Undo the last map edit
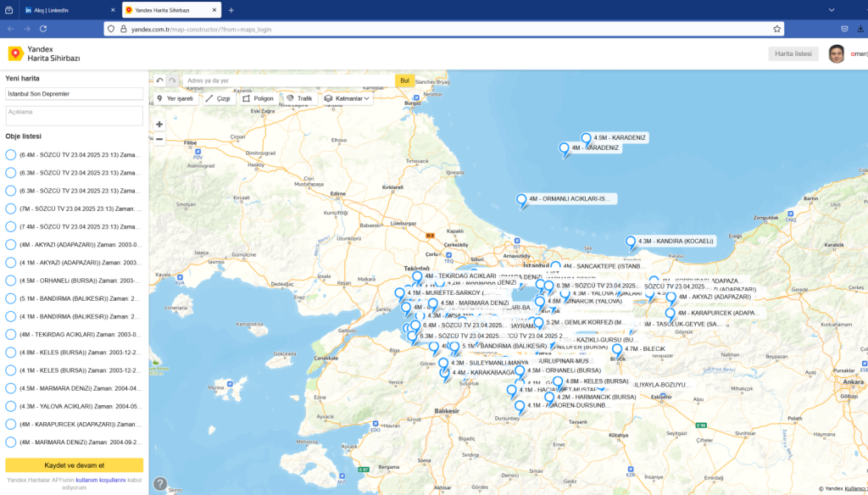The width and height of the screenshot is (868, 495). point(159,81)
